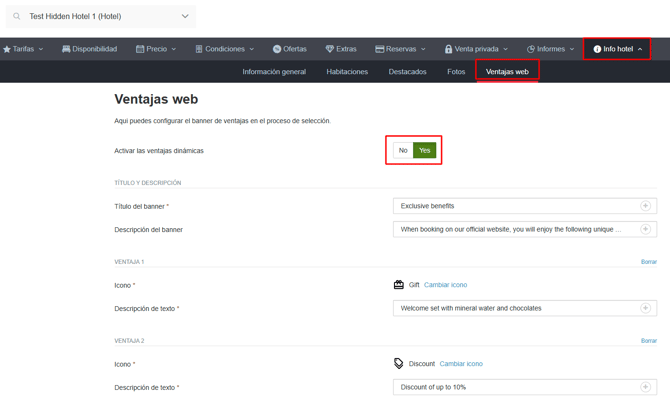670x407 pixels.
Task: Edit the Descripción del banner field
Action: (x=525, y=229)
